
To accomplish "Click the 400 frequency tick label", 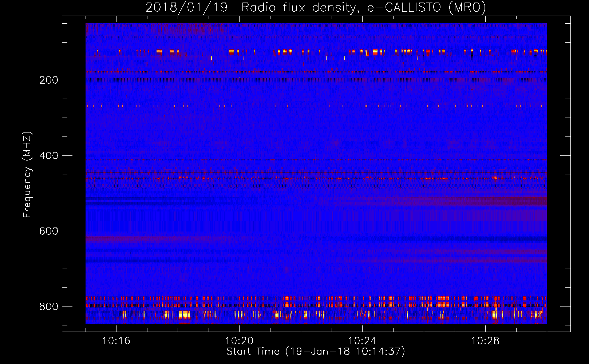I will pyautogui.click(x=49, y=156).
